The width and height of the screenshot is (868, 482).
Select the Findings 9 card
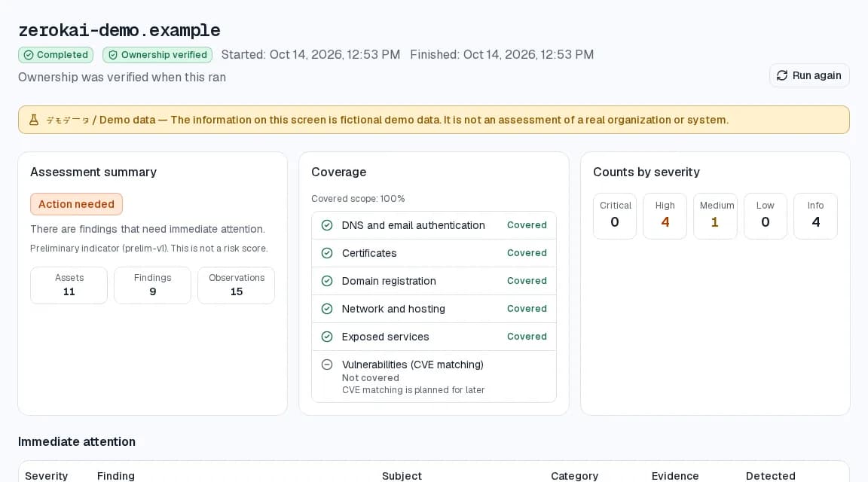tap(152, 285)
